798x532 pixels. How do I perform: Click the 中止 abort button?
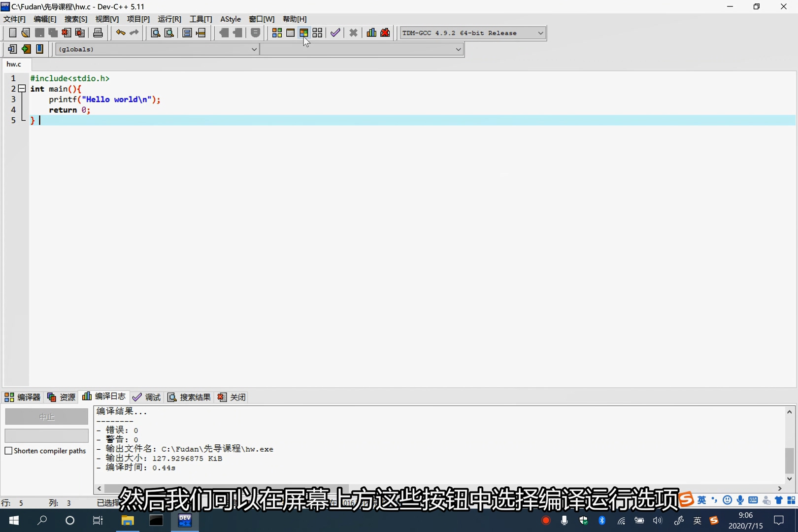[47, 417]
